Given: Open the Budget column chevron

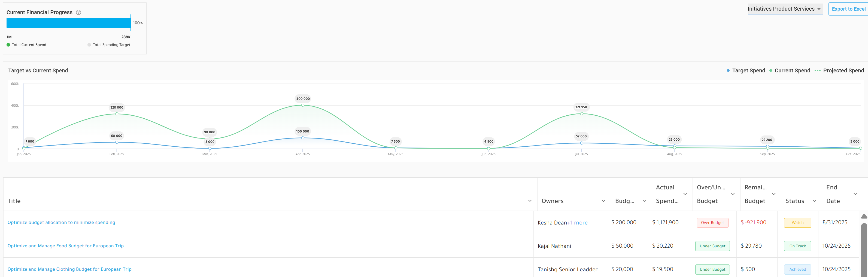Looking at the screenshot, I should point(644,201).
